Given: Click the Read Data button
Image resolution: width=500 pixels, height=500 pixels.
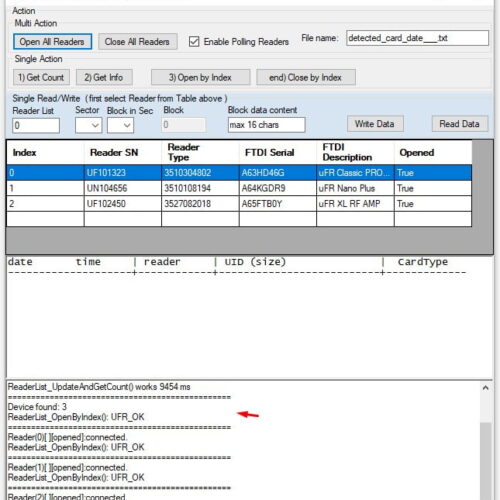Looking at the screenshot, I should tap(460, 124).
